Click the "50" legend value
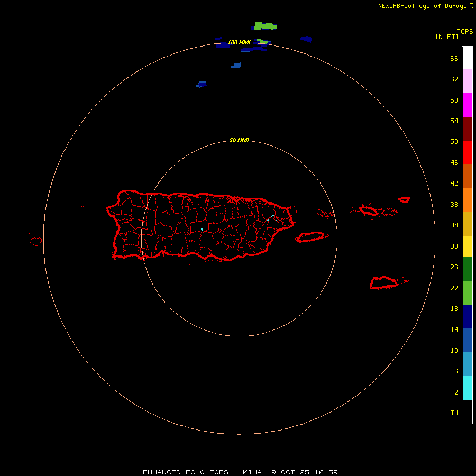Viewport: 476px width, 476px height. 454,141
